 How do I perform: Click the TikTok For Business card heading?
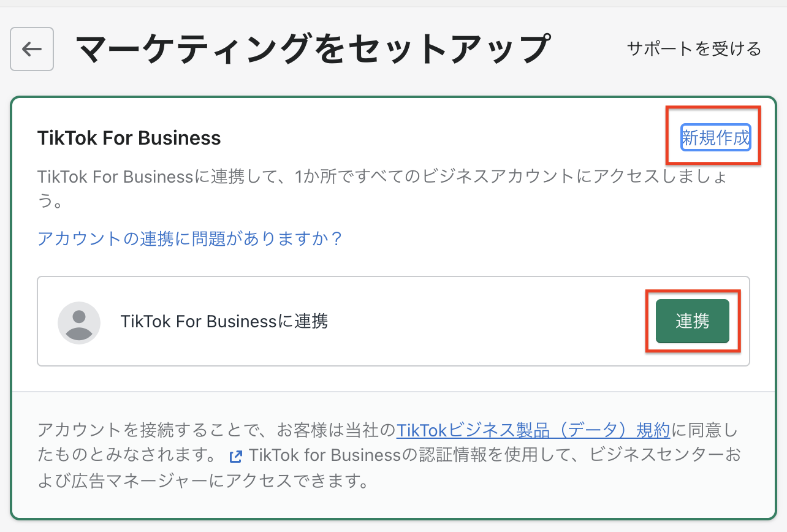tap(129, 138)
